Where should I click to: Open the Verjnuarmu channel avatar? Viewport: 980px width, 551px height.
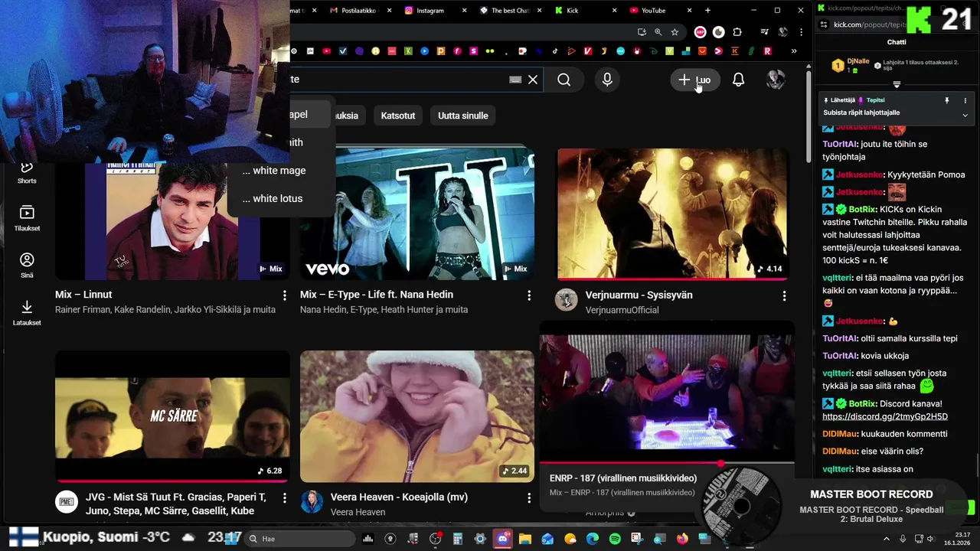[567, 300]
